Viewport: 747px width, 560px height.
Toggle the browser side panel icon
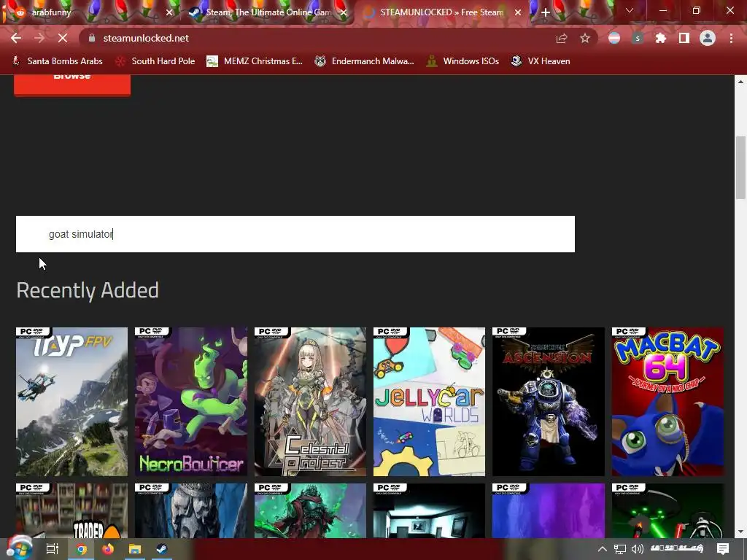point(684,39)
